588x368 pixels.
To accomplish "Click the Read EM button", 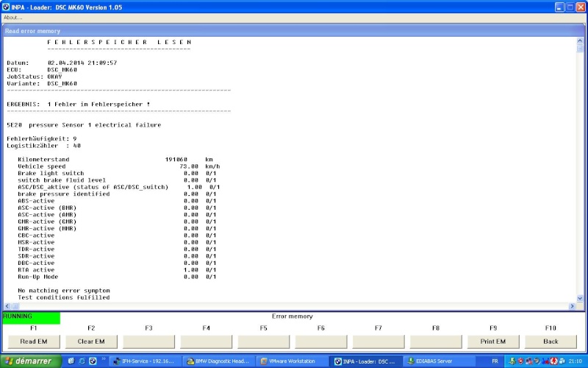I will [34, 342].
